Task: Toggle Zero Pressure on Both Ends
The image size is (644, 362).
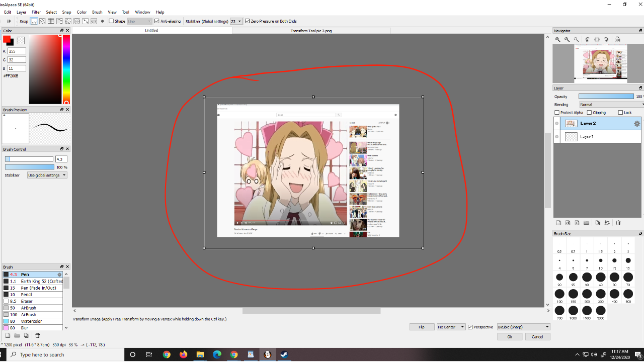Action: coord(247,21)
